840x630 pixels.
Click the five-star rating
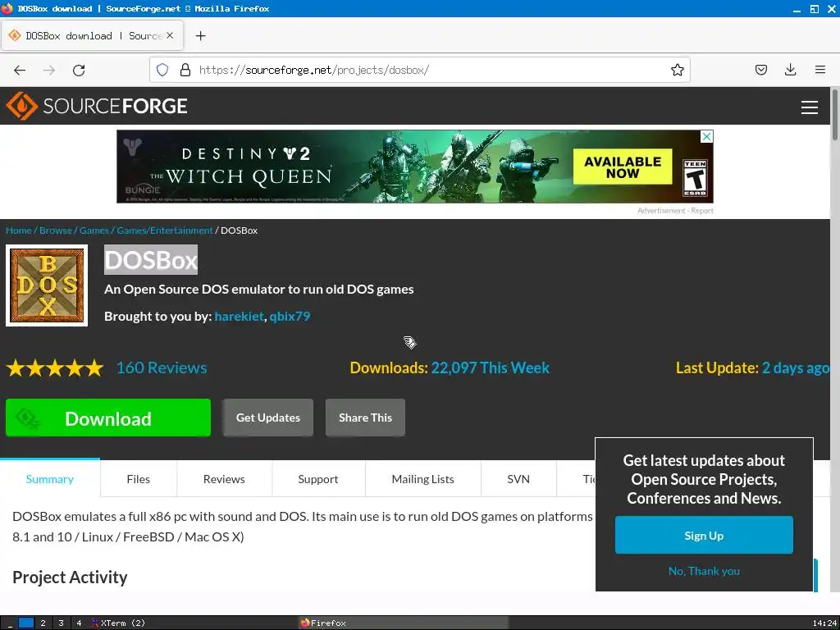[55, 368]
